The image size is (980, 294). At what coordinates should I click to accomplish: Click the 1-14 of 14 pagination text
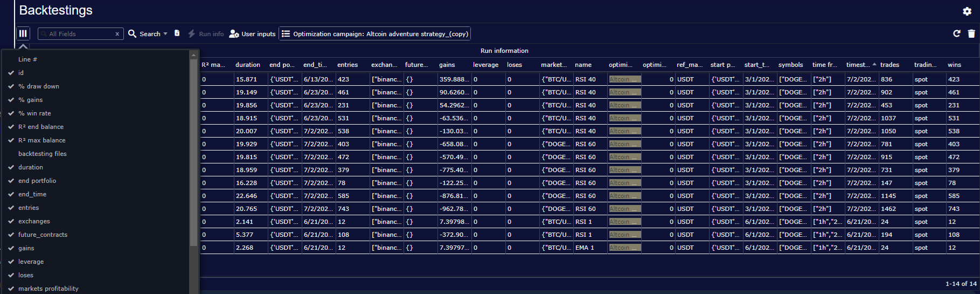(x=961, y=284)
